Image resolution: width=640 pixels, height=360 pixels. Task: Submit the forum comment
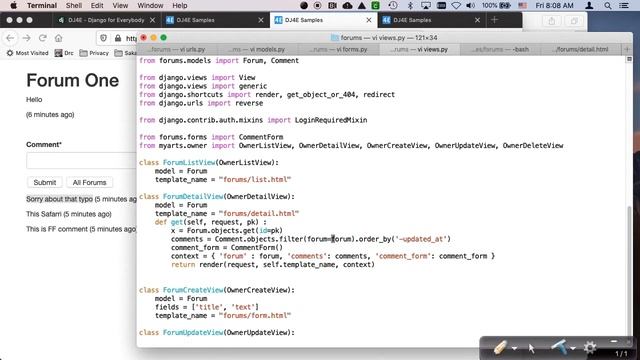click(x=44, y=182)
